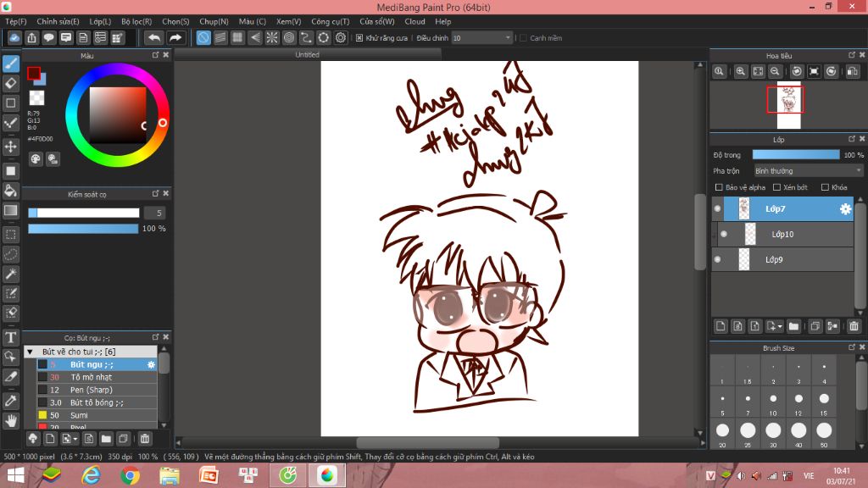Switch to the Untitled document tab
The width and height of the screenshot is (868, 488).
pos(307,54)
